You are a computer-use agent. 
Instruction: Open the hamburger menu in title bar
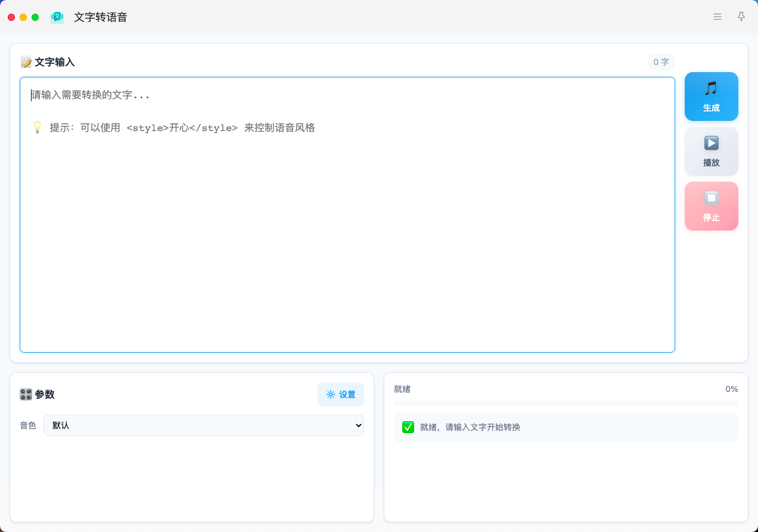point(717,17)
